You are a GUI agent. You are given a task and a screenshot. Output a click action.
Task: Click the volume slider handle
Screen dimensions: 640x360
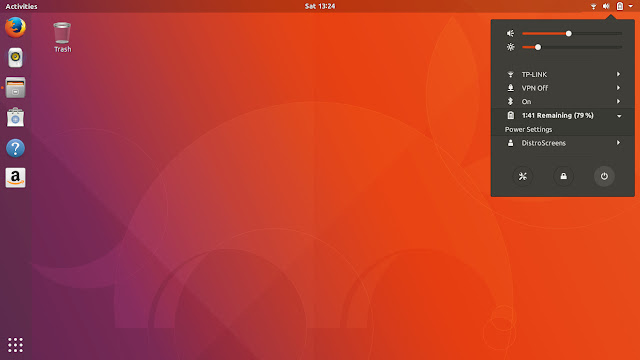coord(569,33)
